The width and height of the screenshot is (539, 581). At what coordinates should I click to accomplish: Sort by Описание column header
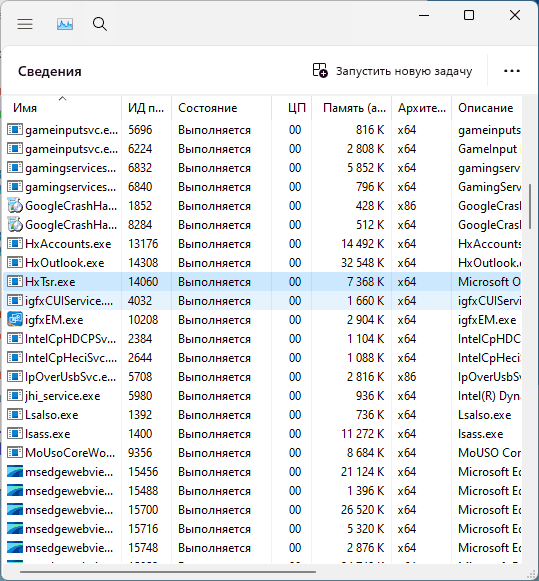tap(486, 108)
